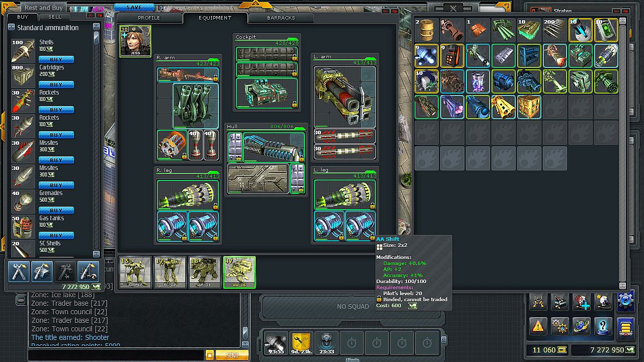The width and height of the screenshot is (644, 362).
Task: Click the ammunition list scroll-up arrow
Action: click(x=97, y=25)
